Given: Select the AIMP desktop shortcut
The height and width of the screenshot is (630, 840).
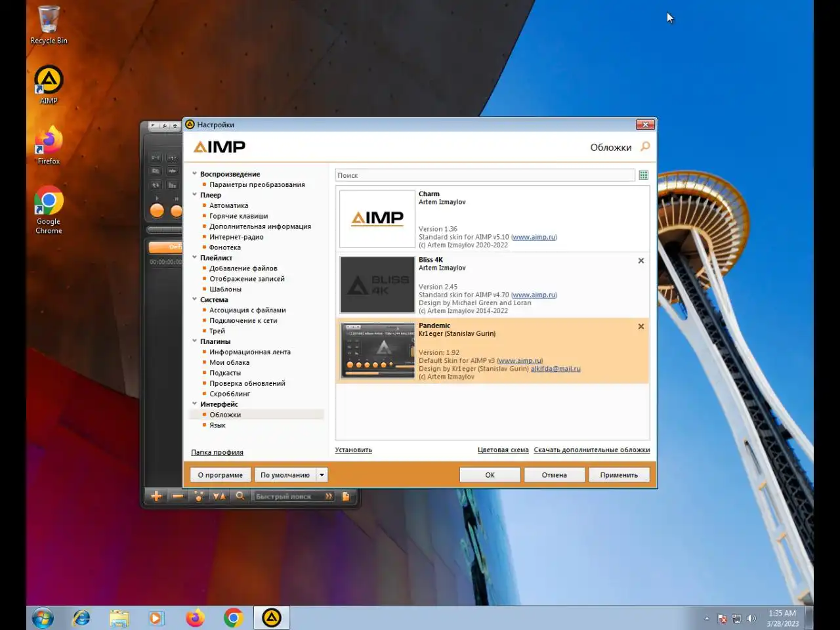Looking at the screenshot, I should (x=49, y=85).
